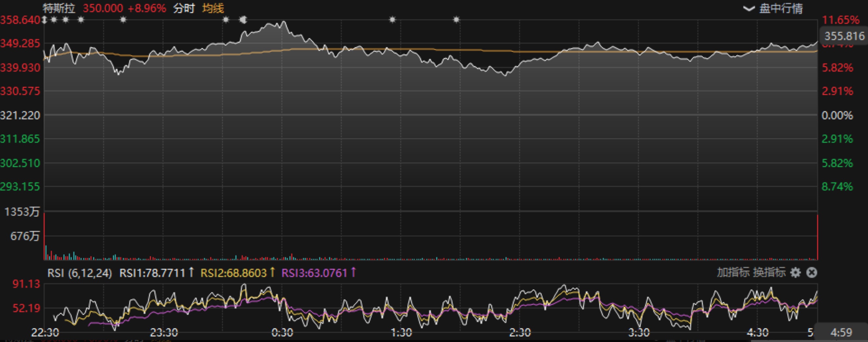The width and height of the screenshot is (868, 342).
Task: Click the 11.65% percent axis label
Action: click(x=841, y=20)
